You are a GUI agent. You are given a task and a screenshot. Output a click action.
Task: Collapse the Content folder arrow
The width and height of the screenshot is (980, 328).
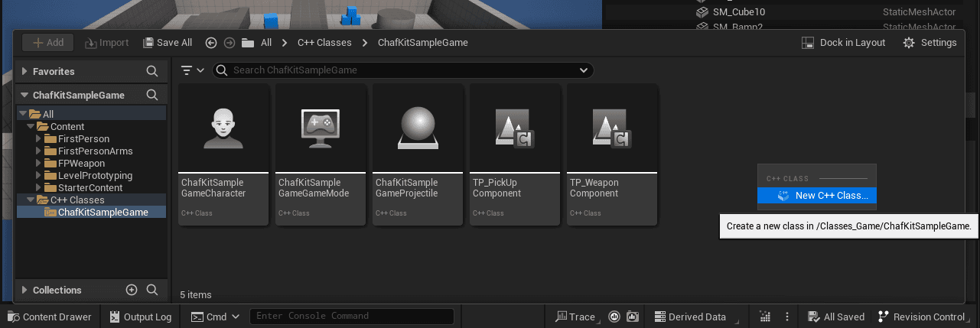31,126
